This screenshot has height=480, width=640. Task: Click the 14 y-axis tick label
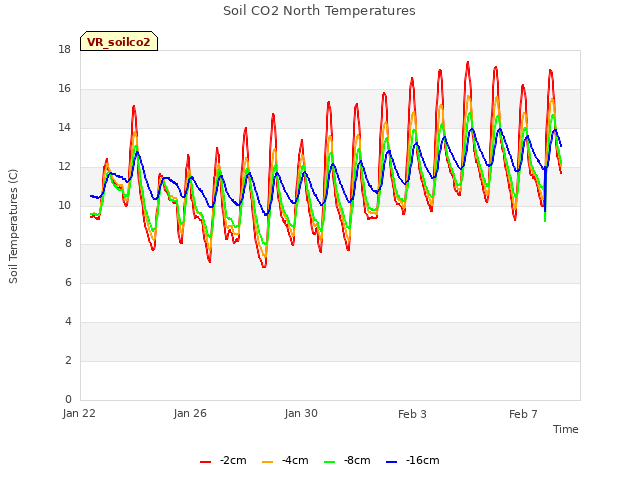tap(64, 128)
